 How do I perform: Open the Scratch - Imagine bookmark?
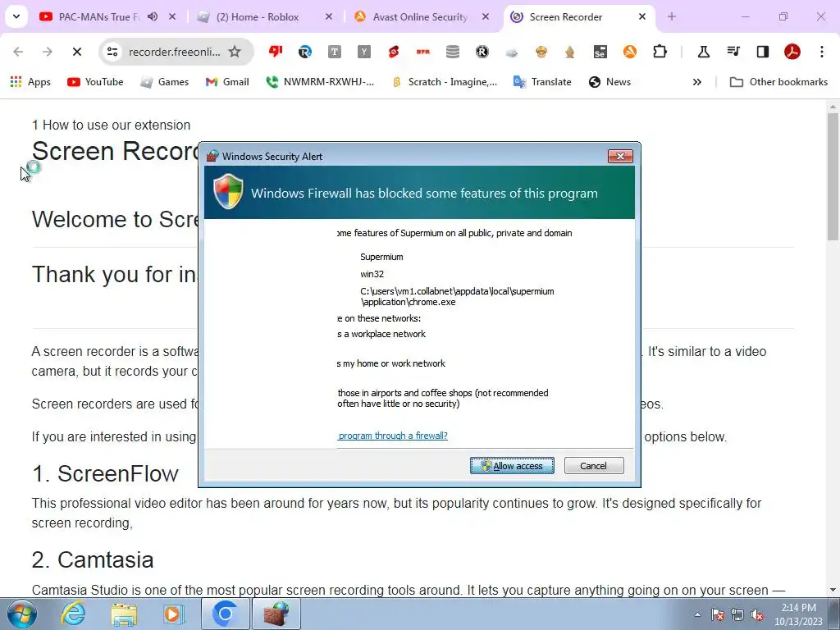(x=445, y=82)
